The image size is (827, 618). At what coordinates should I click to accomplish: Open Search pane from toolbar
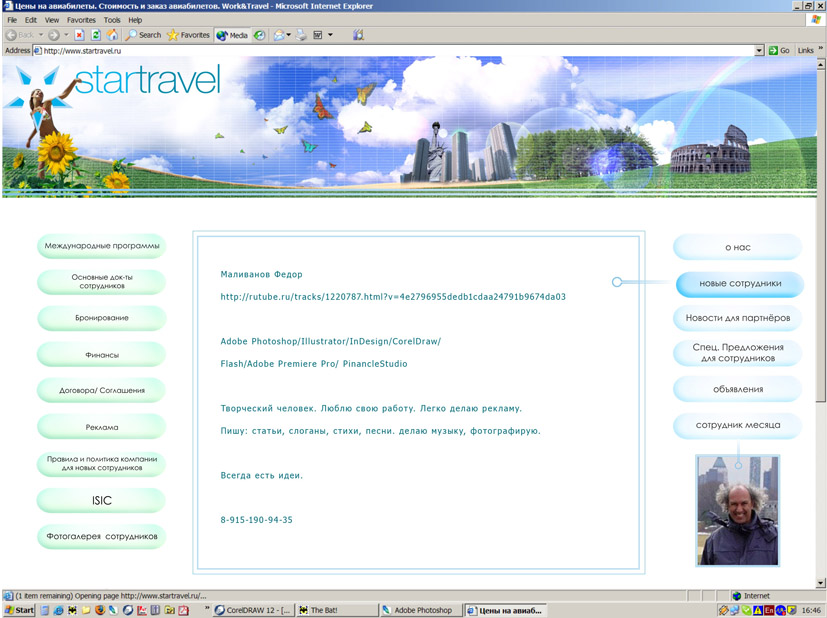click(x=143, y=35)
